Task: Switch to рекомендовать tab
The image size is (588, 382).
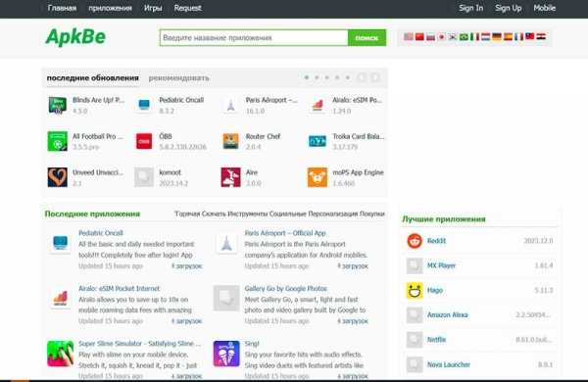Action: point(179,78)
